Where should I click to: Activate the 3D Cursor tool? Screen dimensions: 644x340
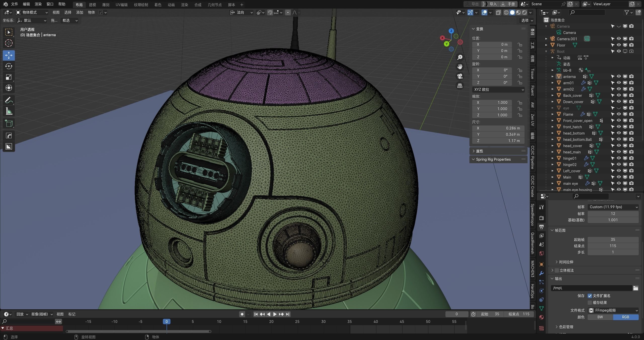click(x=9, y=43)
